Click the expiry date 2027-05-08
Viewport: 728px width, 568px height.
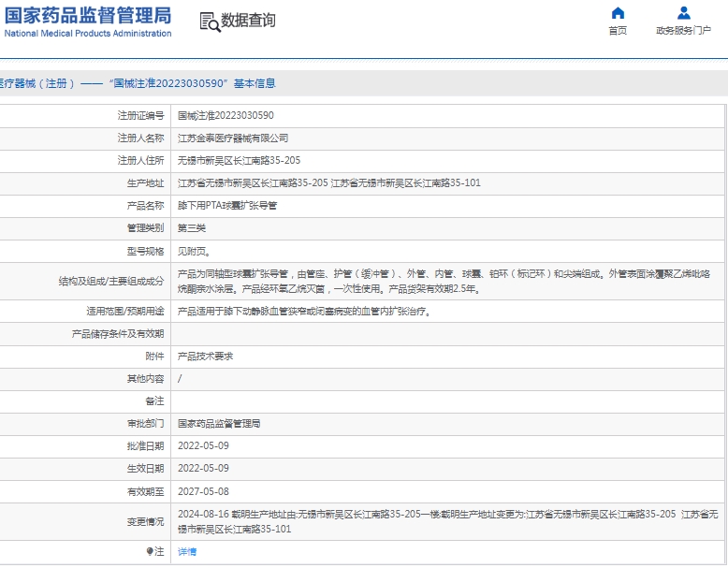pos(203,490)
